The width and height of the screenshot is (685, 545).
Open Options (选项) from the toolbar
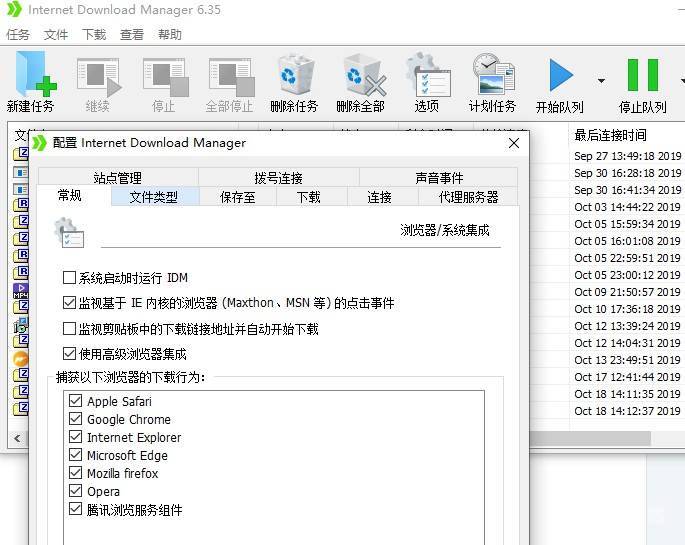click(x=427, y=74)
